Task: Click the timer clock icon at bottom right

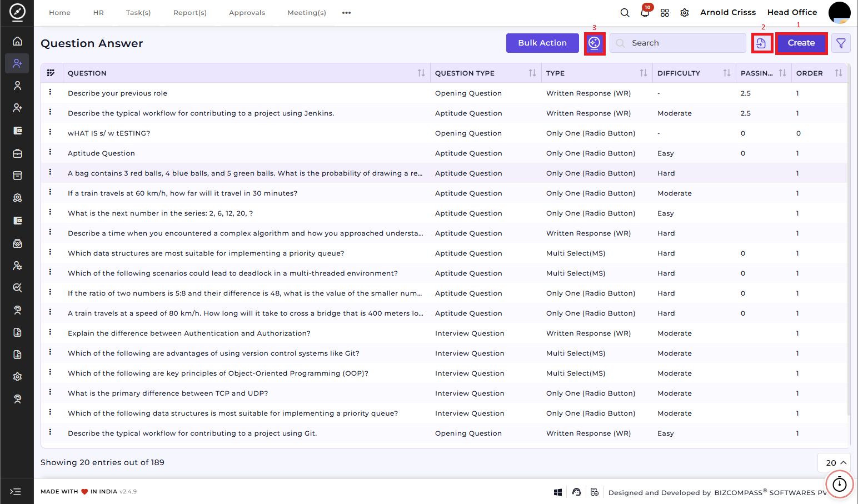Action: coord(839,485)
